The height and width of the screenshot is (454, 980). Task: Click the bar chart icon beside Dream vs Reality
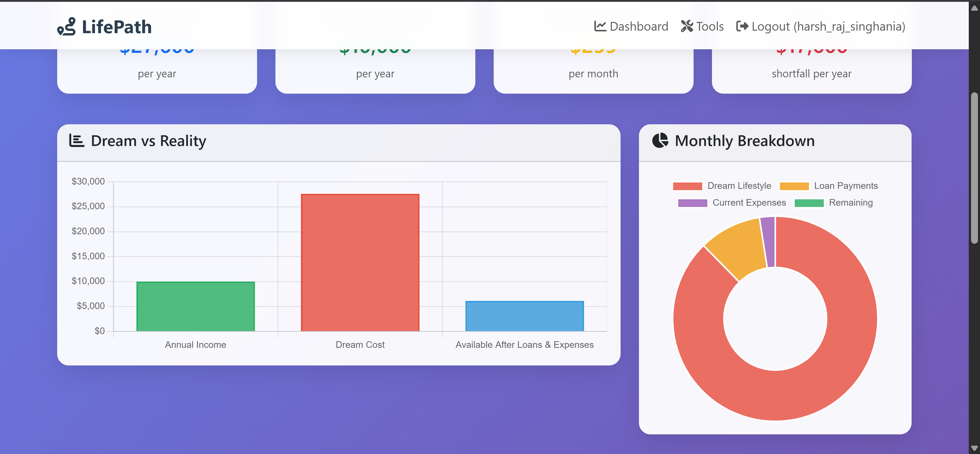click(x=77, y=141)
